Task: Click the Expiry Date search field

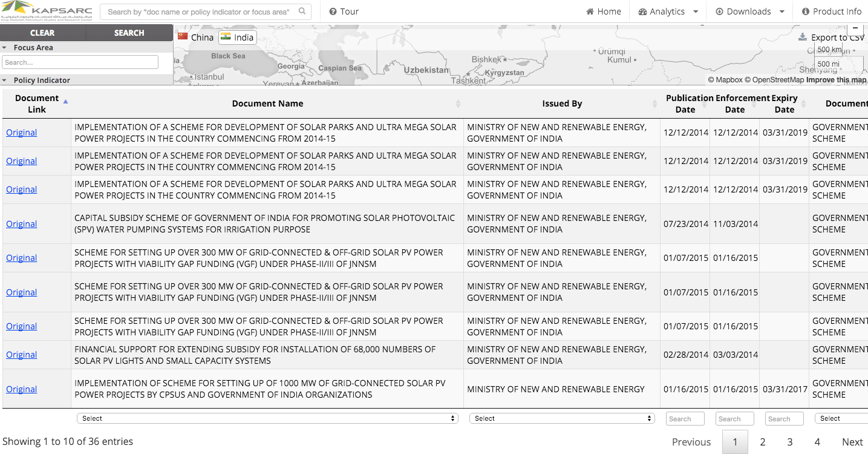Action: [785, 418]
